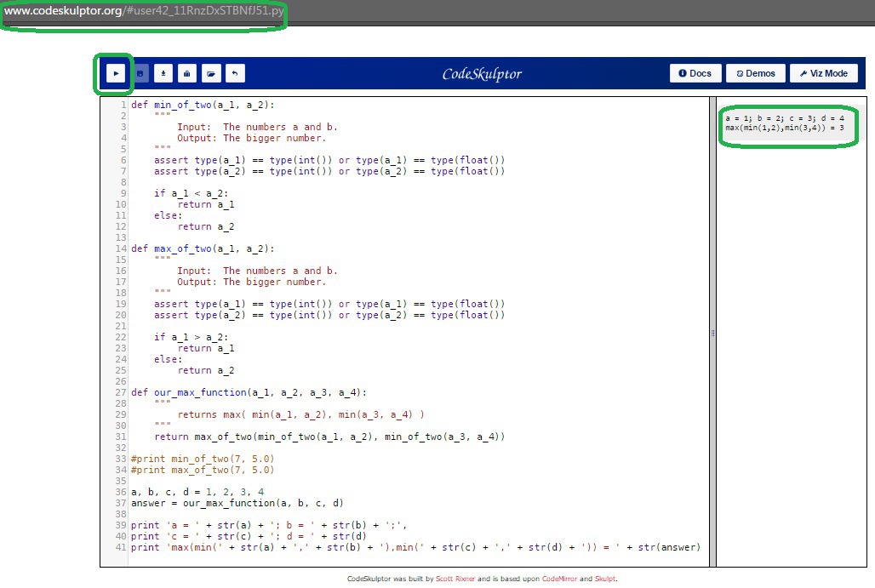Click the Download arrow icon

coord(163,73)
